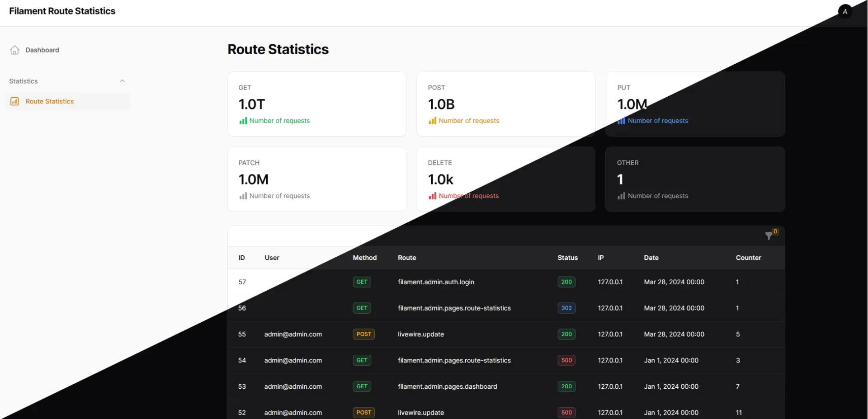Image resolution: width=868 pixels, height=419 pixels.
Task: Click the GET badge on the filament.admin.auth.login row
Action: pos(362,282)
